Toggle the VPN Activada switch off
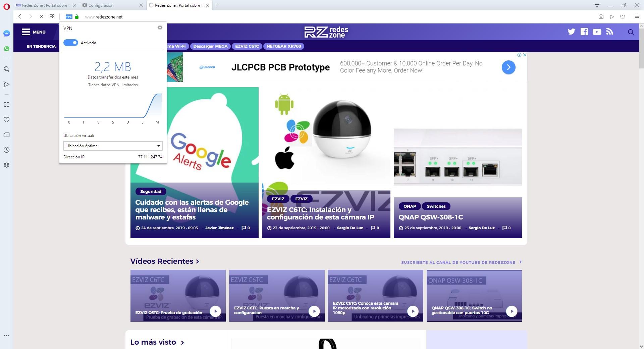 click(71, 43)
